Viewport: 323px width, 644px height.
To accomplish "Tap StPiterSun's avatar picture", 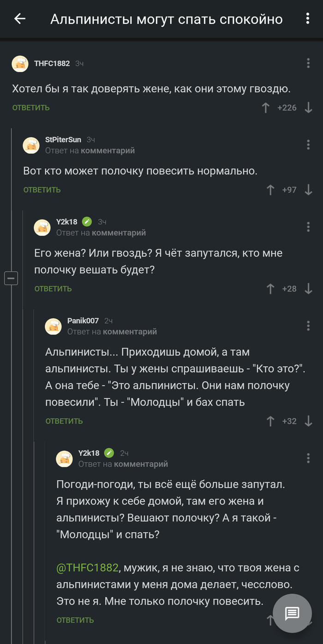I will (x=31, y=145).
